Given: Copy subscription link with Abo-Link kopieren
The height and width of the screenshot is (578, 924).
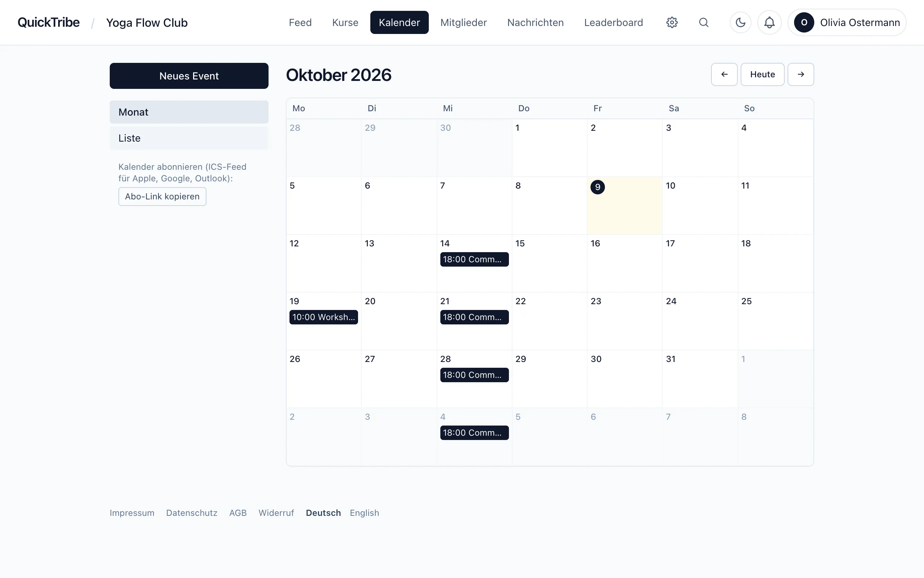Looking at the screenshot, I should pyautogui.click(x=162, y=197).
